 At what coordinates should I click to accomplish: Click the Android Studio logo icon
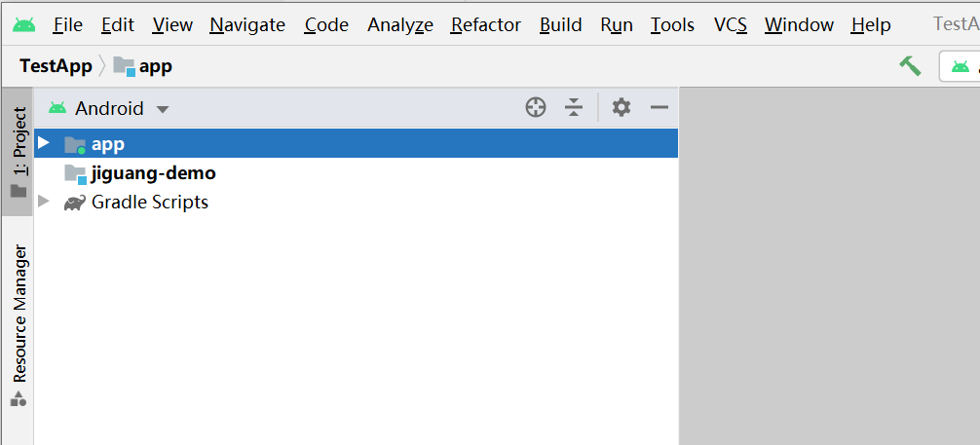coord(24,24)
